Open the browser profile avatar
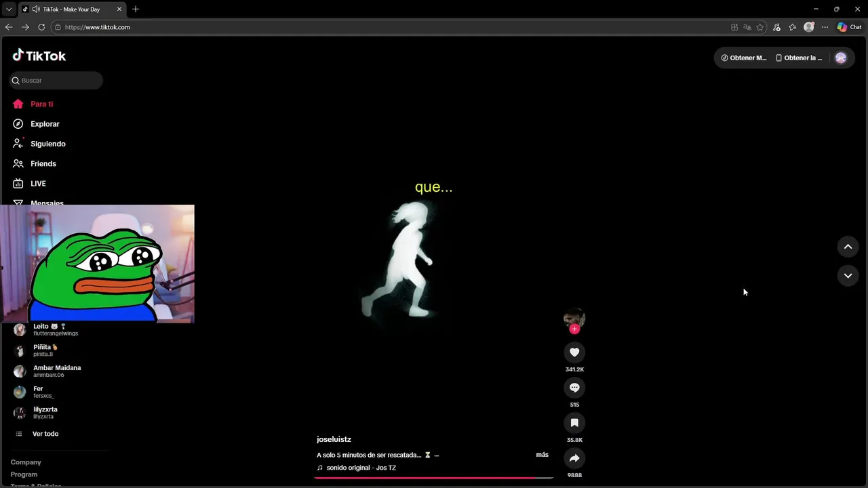Image resolution: width=868 pixels, height=488 pixels. click(808, 27)
